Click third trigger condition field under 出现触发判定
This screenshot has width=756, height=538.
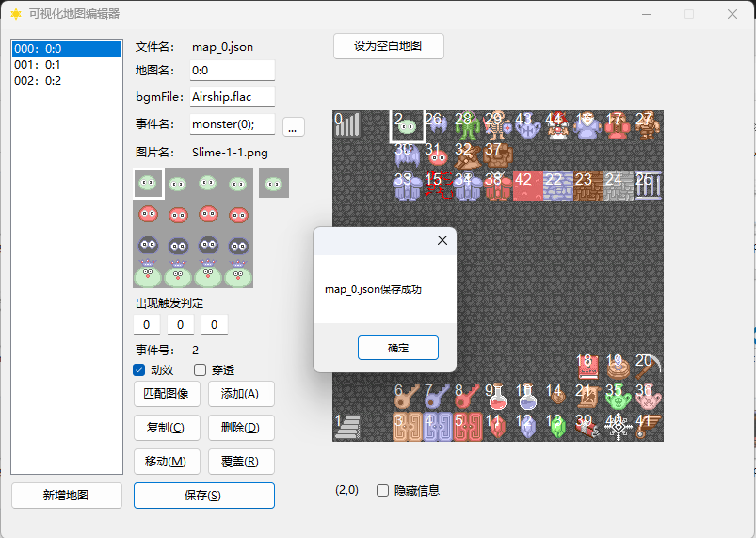pos(214,325)
